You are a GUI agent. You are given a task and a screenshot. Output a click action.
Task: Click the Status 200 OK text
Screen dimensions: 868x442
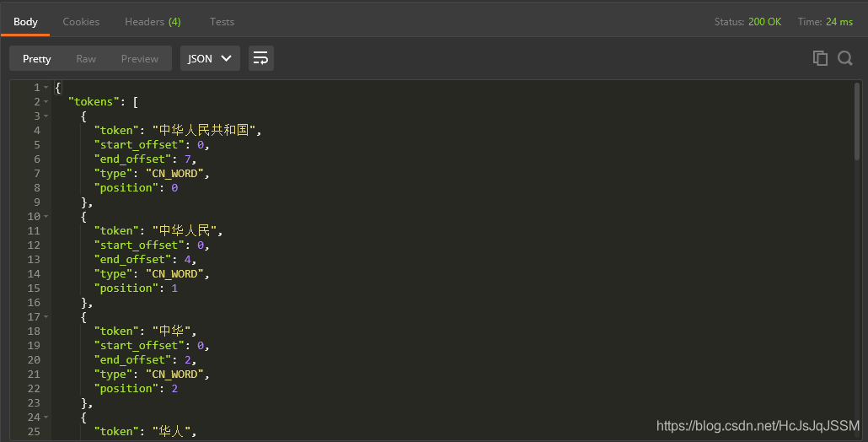[747, 22]
